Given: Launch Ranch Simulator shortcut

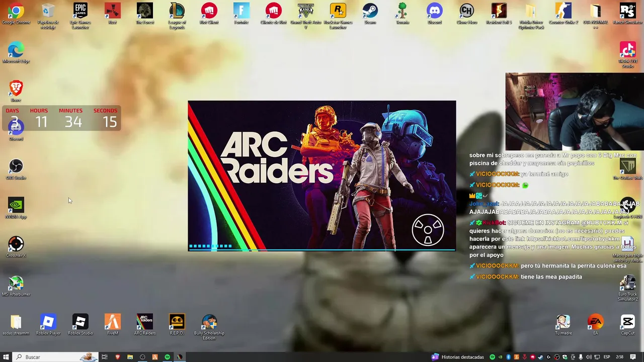Looking at the screenshot, I should [x=628, y=14].
